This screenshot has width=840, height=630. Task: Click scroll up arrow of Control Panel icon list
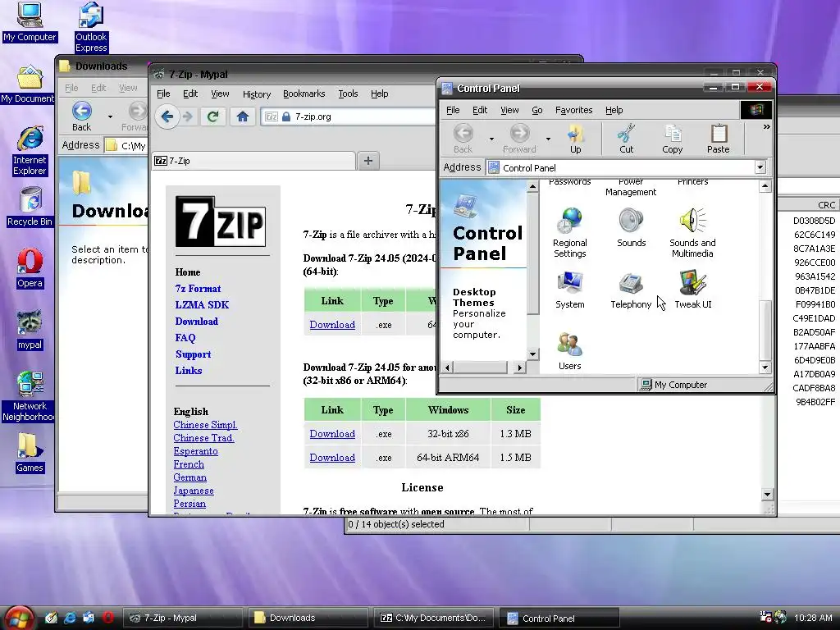(x=765, y=186)
